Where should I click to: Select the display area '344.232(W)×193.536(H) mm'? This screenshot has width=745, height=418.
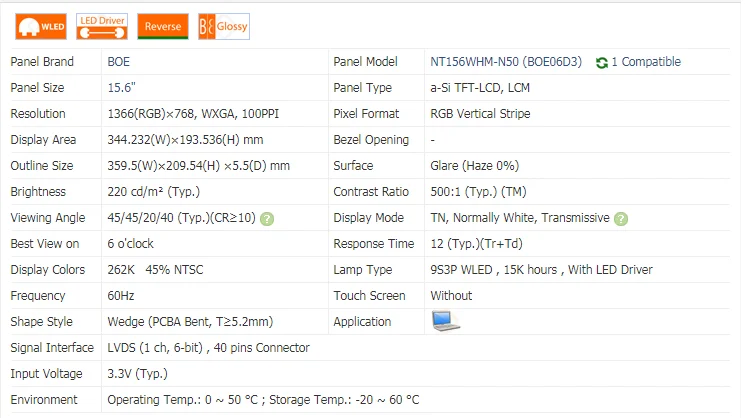click(x=185, y=140)
